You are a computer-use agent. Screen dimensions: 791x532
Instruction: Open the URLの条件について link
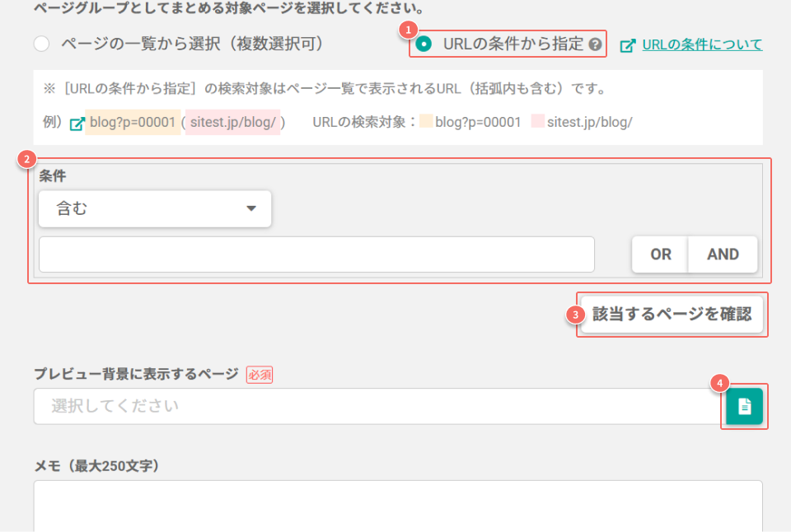point(702,44)
